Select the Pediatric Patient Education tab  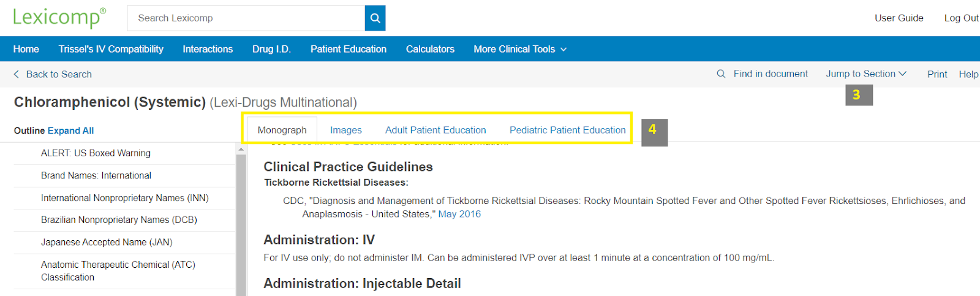[567, 130]
